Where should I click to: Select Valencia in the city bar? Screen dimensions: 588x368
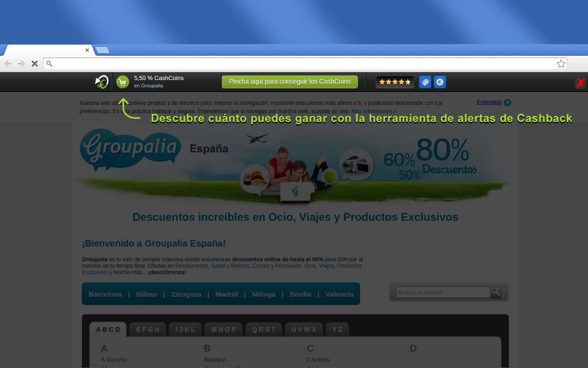339,294
